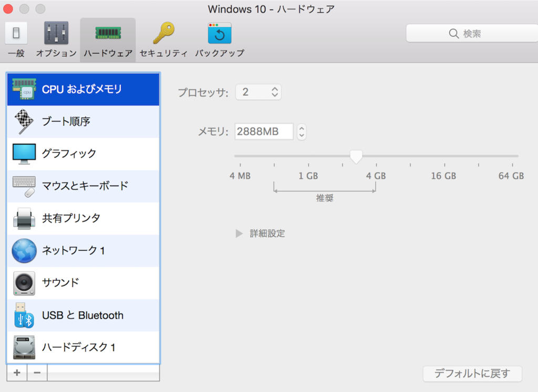Image resolution: width=538 pixels, height=392 pixels.
Task: Click the 検索 search field
Action: click(x=472, y=33)
